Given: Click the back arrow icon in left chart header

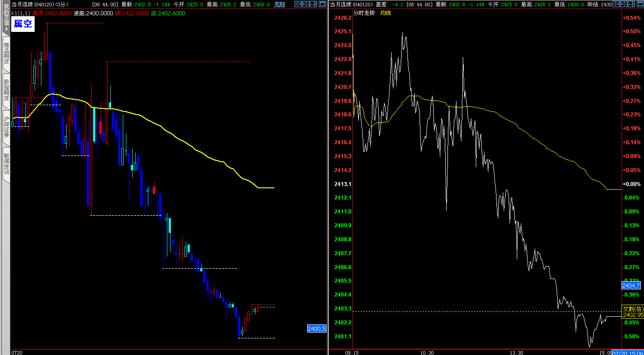Looking at the screenshot, I should (298, 4).
